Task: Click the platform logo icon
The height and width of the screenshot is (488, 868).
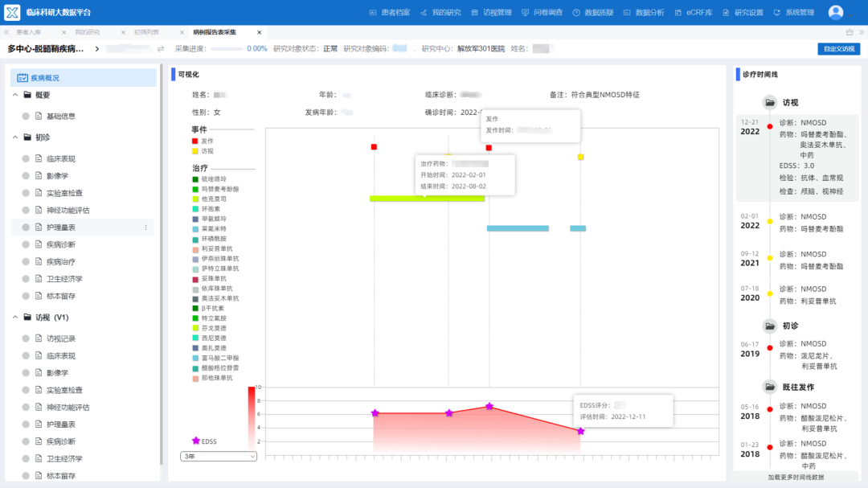Action: [11, 12]
